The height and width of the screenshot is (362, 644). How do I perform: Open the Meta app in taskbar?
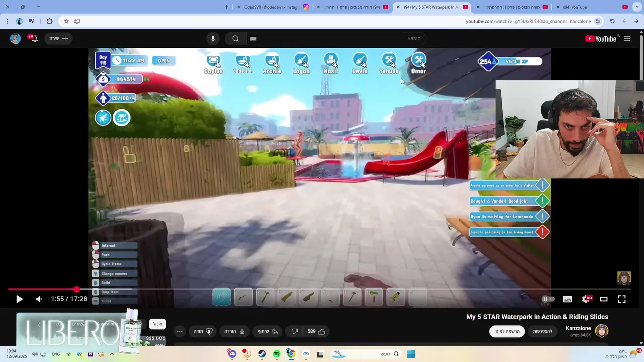tap(305, 354)
